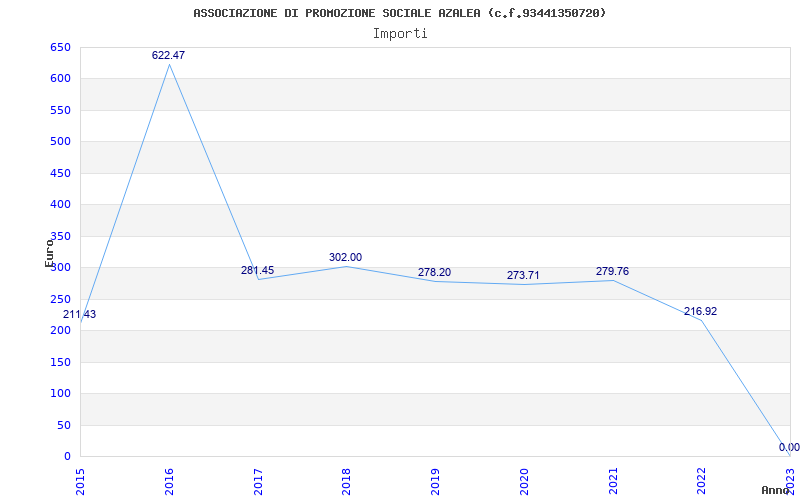
Task: Select the 100 y-axis tick label
Action: [x=60, y=393]
